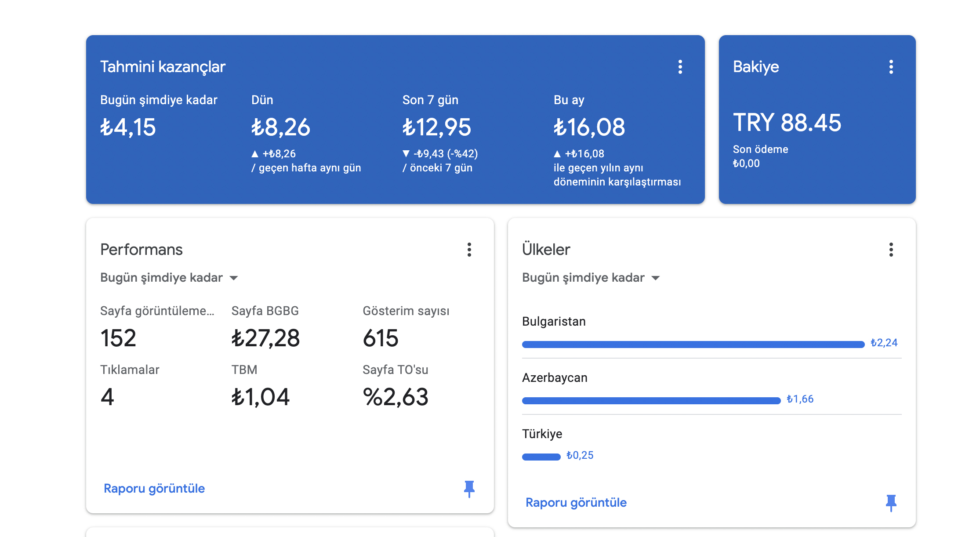Screen dimensions: 980x537
Task: Click the Bu ay earnings ₺16,08
Action: coord(589,127)
